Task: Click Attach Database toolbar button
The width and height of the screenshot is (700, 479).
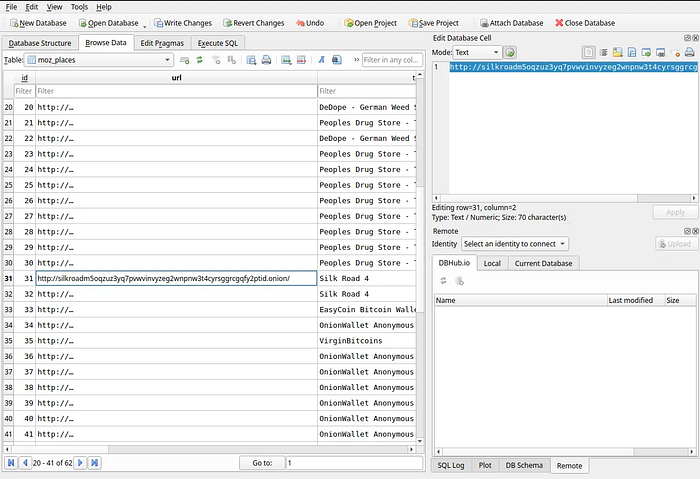Action: click(x=512, y=23)
